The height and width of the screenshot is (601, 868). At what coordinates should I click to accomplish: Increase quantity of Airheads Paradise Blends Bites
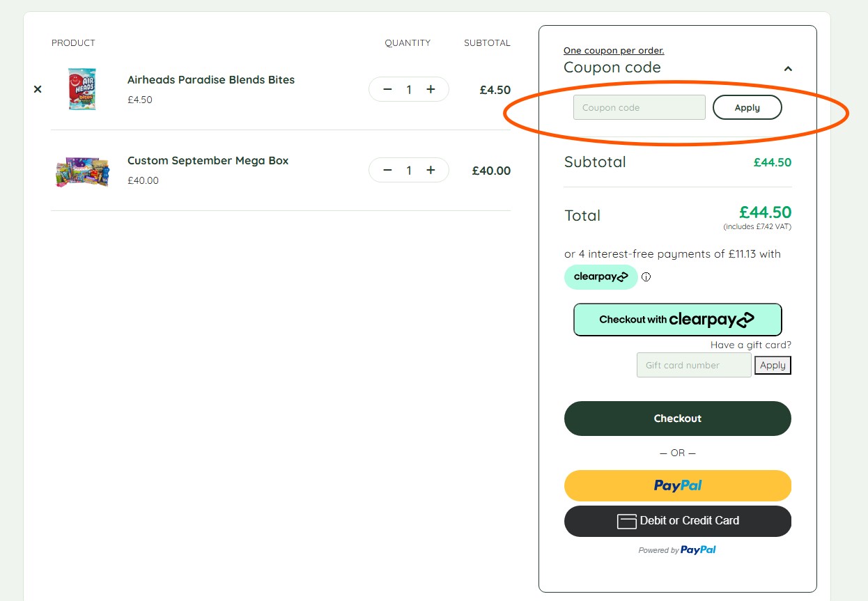431,89
